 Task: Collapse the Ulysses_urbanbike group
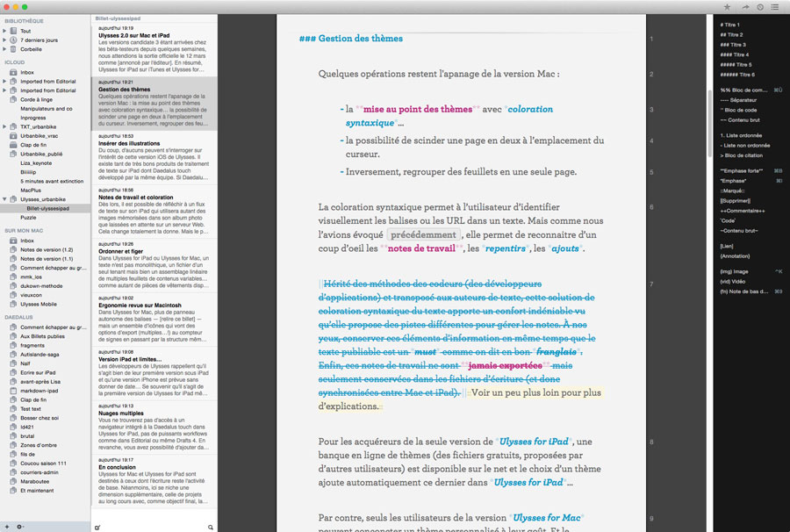point(4,199)
